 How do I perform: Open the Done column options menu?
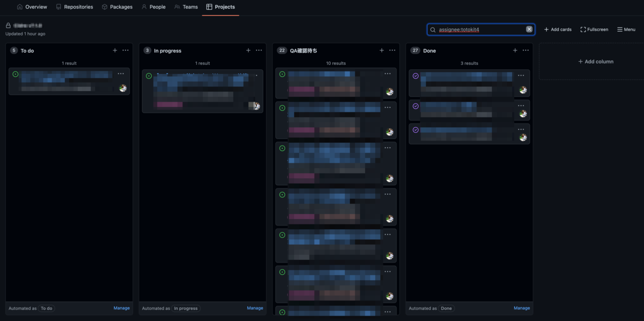pyautogui.click(x=526, y=50)
